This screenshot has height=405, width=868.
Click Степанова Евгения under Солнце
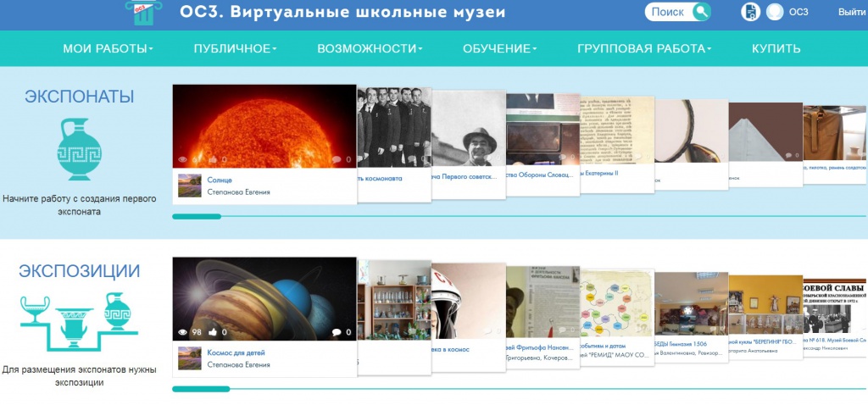238,192
